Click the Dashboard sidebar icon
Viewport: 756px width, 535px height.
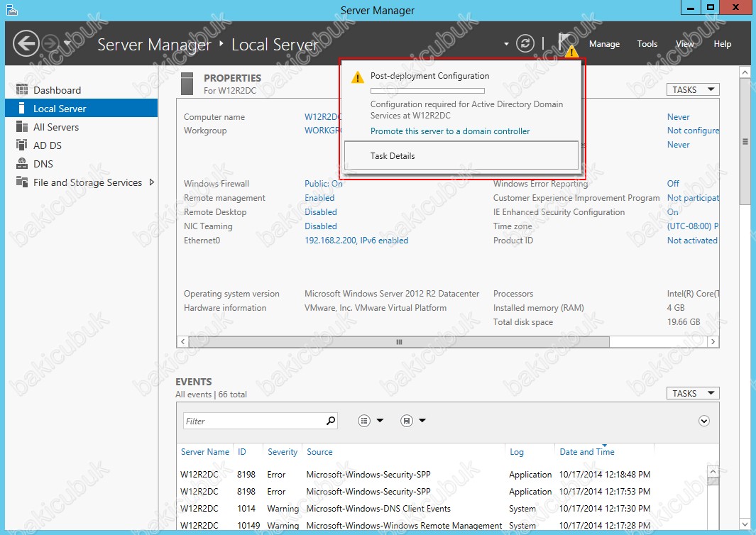(x=22, y=89)
